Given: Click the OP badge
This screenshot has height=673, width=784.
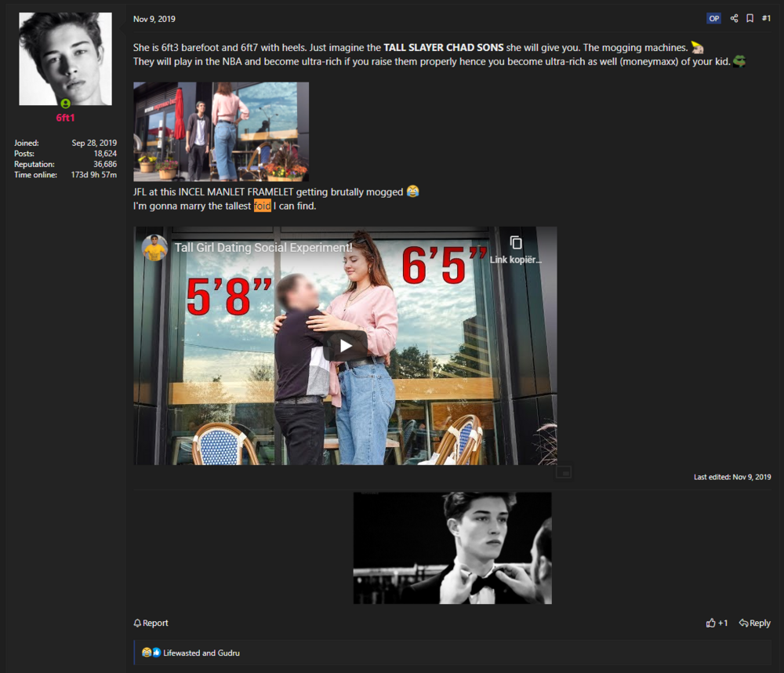Looking at the screenshot, I should tap(713, 19).
